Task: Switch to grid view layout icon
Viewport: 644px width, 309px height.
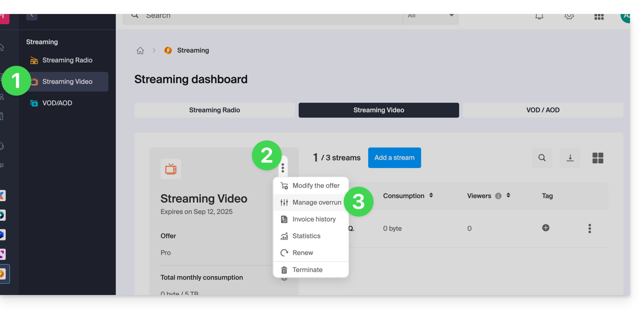Action: 598,158
